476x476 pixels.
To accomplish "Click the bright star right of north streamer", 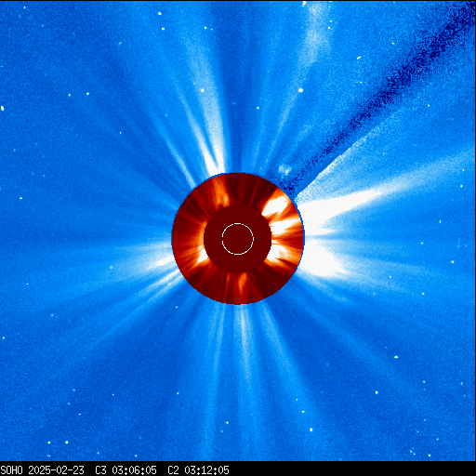I will click(x=300, y=90).
